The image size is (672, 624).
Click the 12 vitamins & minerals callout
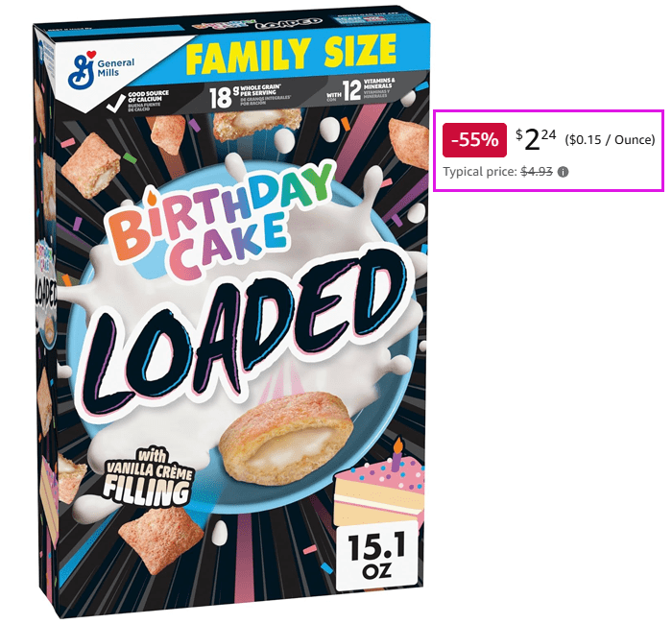click(x=361, y=90)
